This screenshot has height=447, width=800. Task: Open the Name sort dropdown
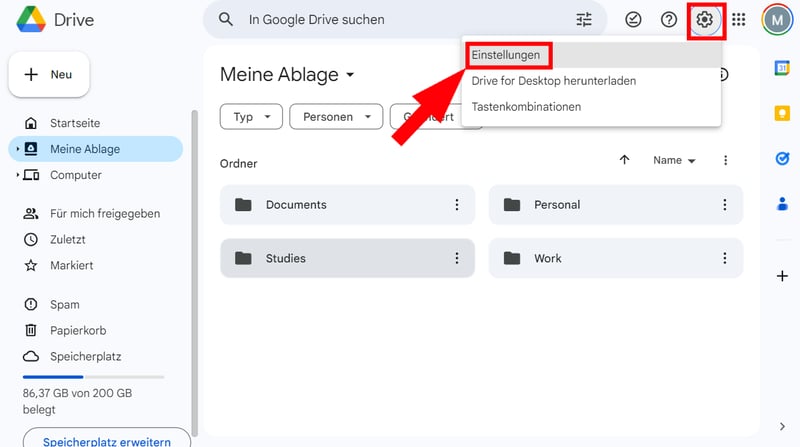tap(674, 160)
